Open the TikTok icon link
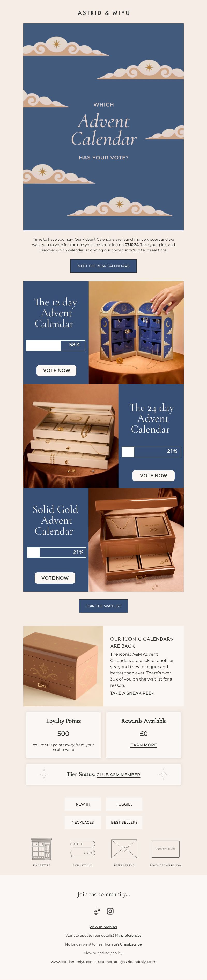207x980 pixels. (x=97, y=911)
